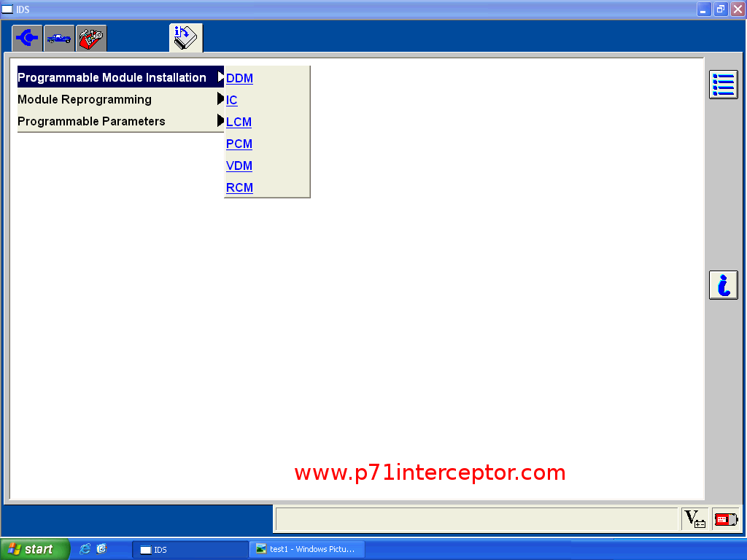This screenshot has width=747, height=560.
Task: Expand the Module Reprogramming submenu arrow
Action: (x=220, y=99)
